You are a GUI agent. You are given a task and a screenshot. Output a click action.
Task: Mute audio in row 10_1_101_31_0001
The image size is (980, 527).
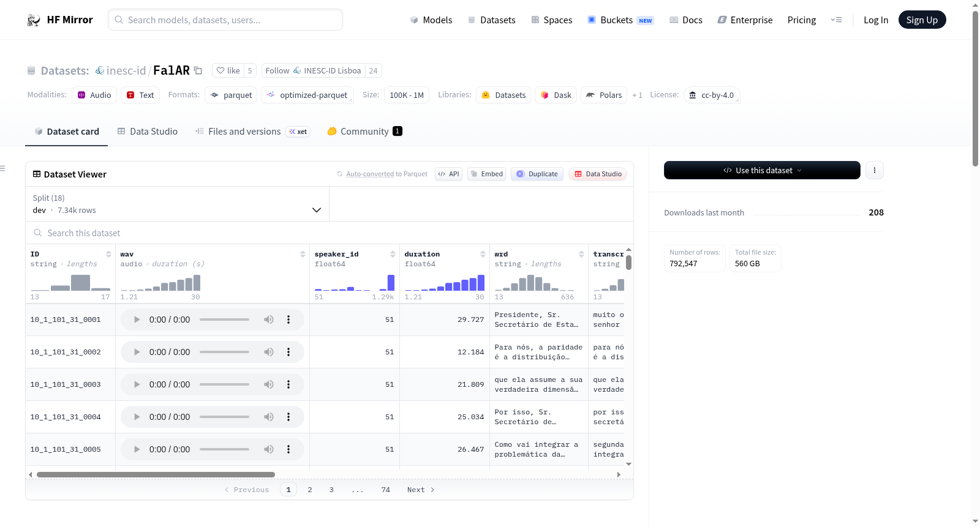[269, 320]
